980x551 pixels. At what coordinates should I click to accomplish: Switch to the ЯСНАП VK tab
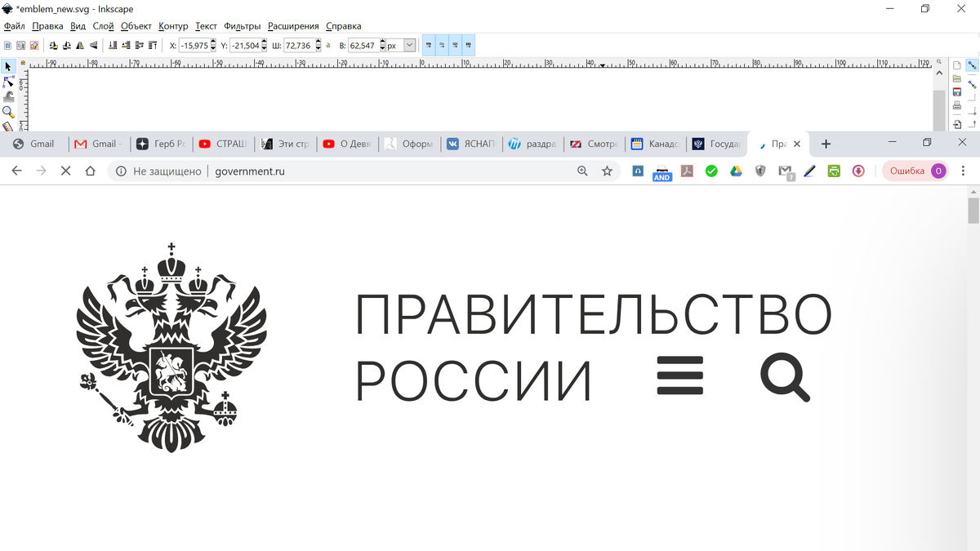coord(470,144)
